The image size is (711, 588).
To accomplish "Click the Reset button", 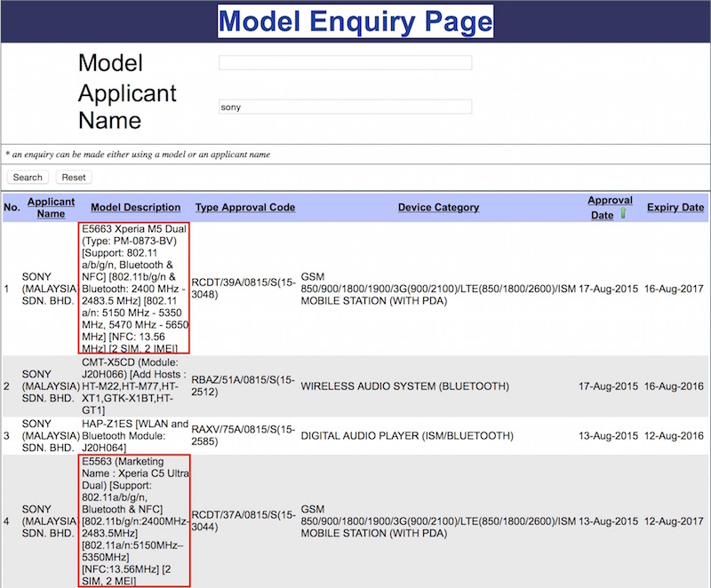I will (74, 177).
